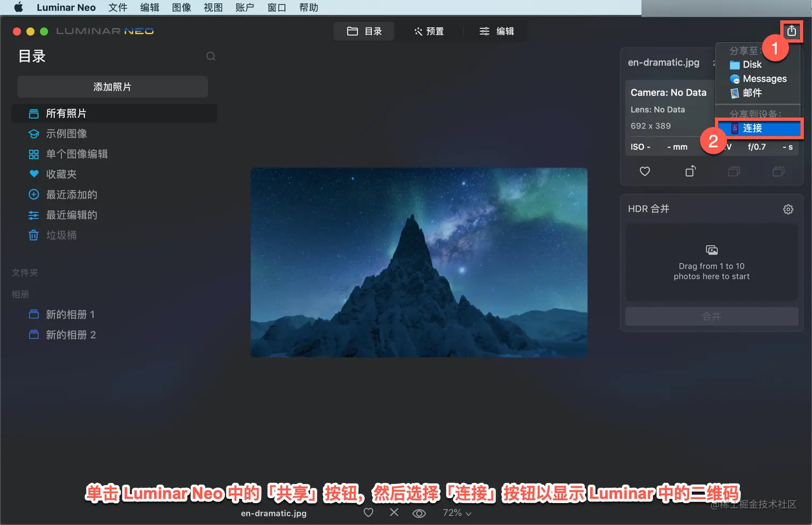The width and height of the screenshot is (812, 525).
Task: Click the 692 x 389 dimensions text
Action: click(x=651, y=126)
